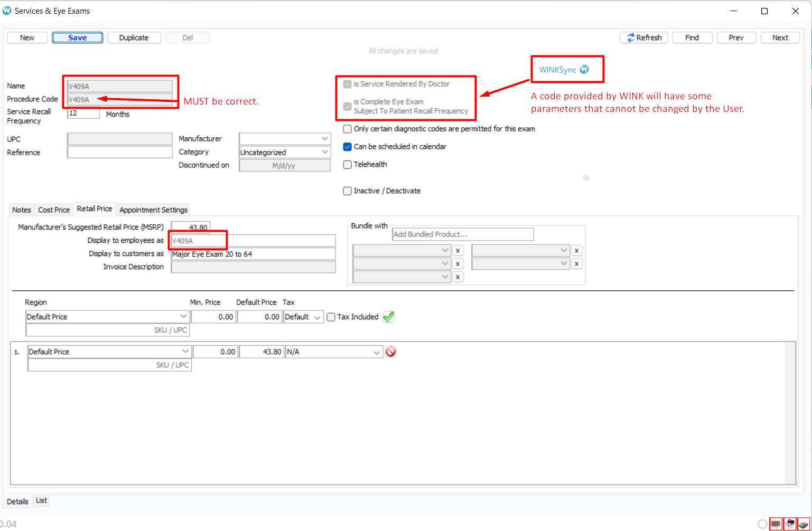The height and width of the screenshot is (531, 812).
Task: Click the red remove icon on price row 1
Action: pyautogui.click(x=390, y=352)
